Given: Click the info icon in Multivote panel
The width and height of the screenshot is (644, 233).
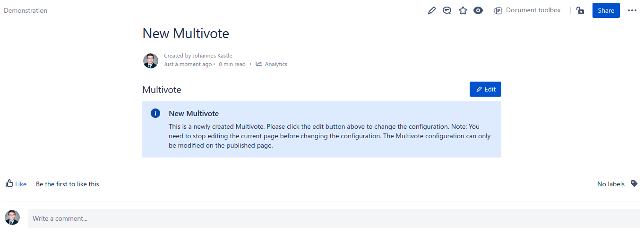Looking at the screenshot, I should [x=155, y=113].
